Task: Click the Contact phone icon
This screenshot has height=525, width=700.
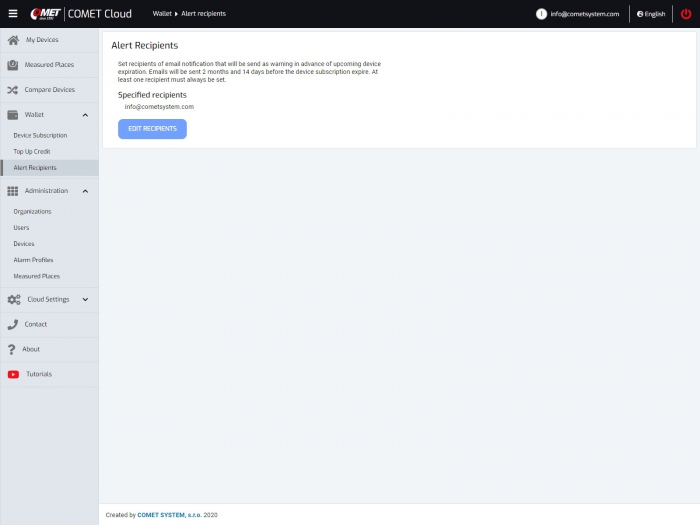Action: point(13,324)
